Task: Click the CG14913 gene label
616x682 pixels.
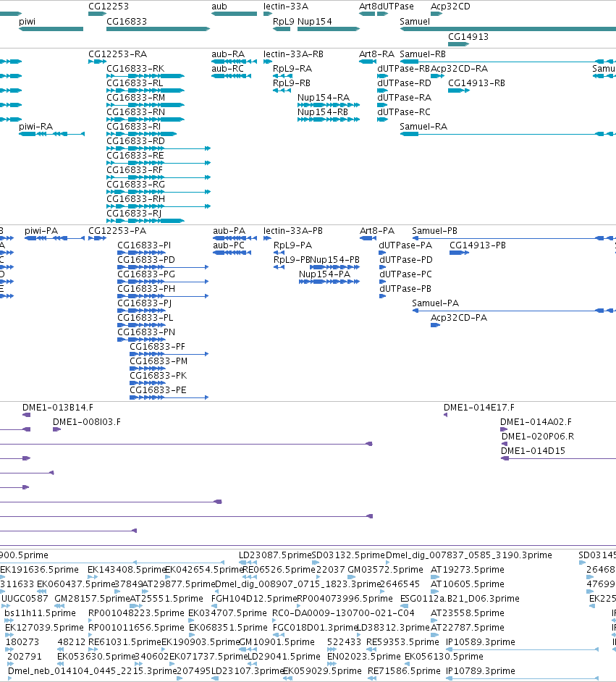Action: [468, 37]
